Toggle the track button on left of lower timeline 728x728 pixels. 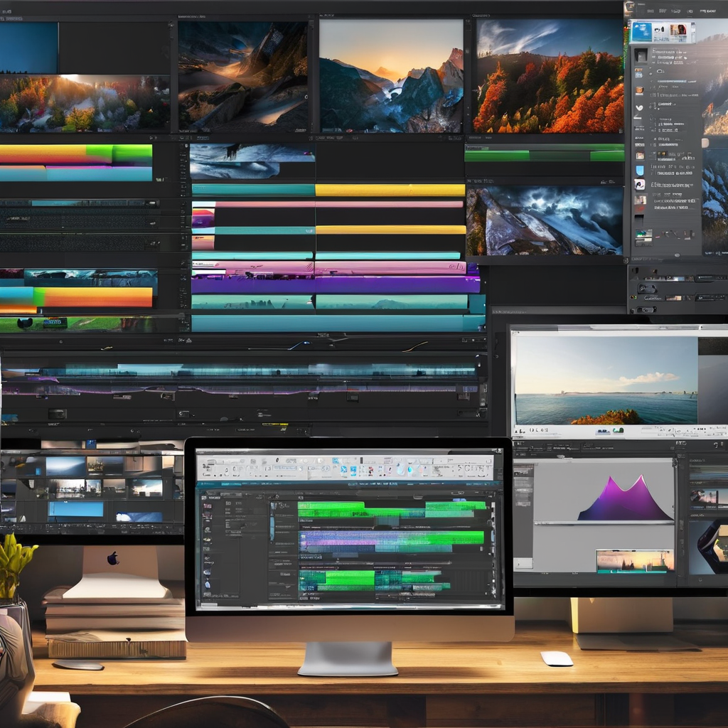tap(57, 414)
